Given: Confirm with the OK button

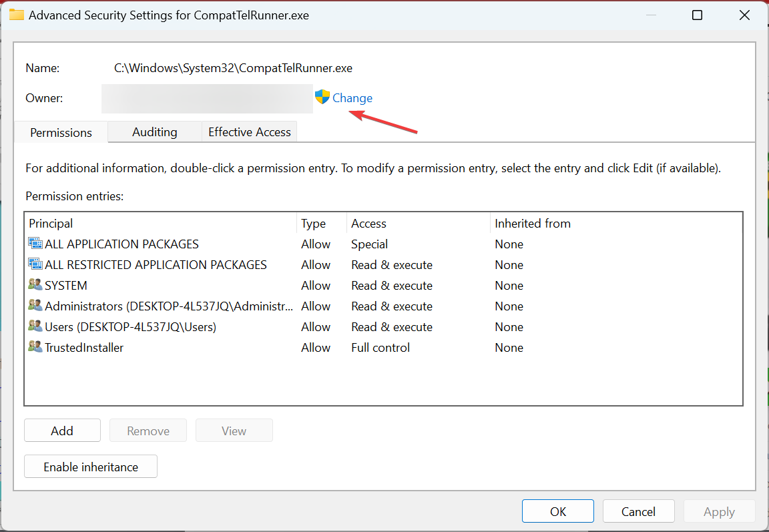Looking at the screenshot, I should click(x=558, y=511).
